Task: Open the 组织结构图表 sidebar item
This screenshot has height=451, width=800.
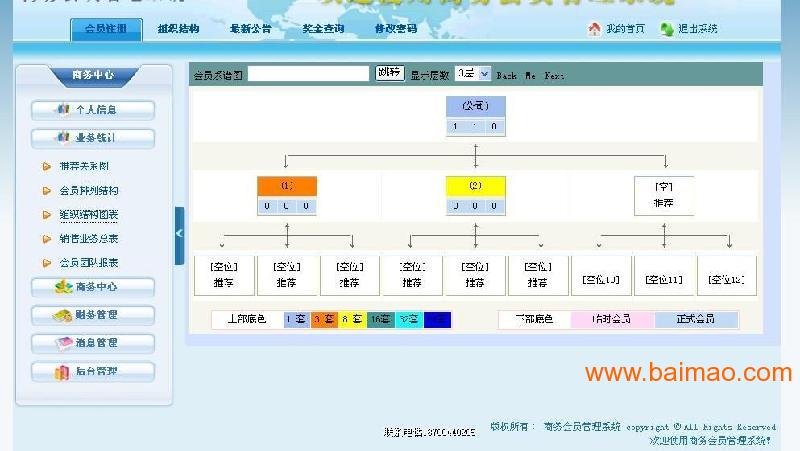Action: 89,215
